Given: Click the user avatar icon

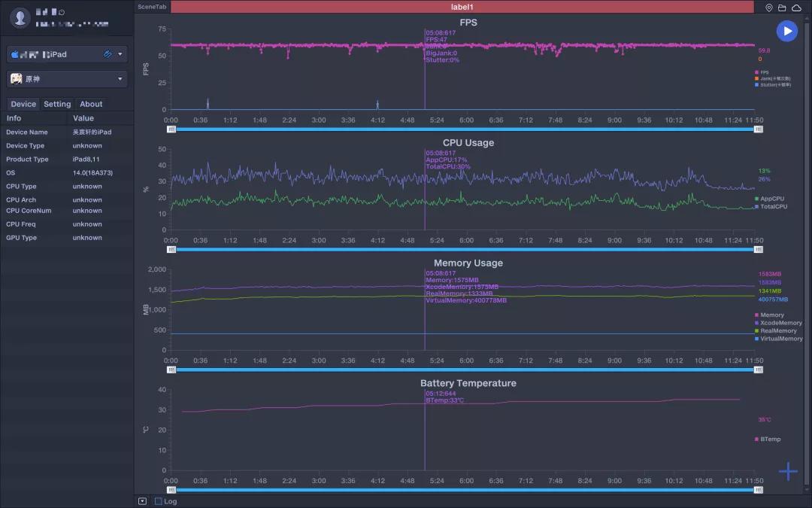Looking at the screenshot, I should [22, 17].
